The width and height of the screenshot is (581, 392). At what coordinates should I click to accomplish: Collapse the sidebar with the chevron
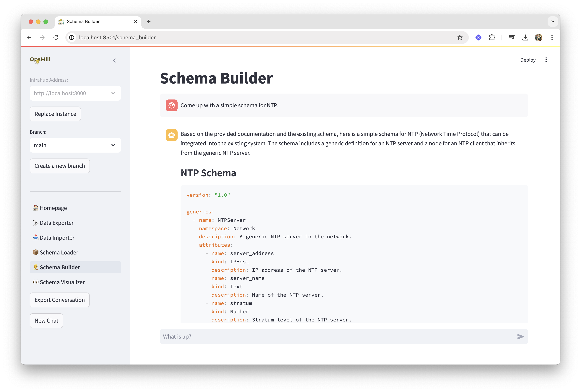click(114, 60)
